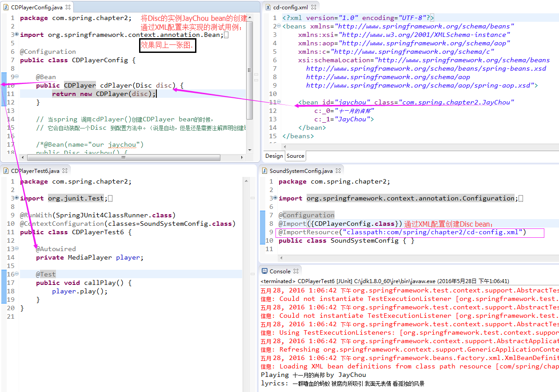The image size is (559, 392).
Task: Close the cd-config.xml tab with its X
Action: (x=314, y=7)
